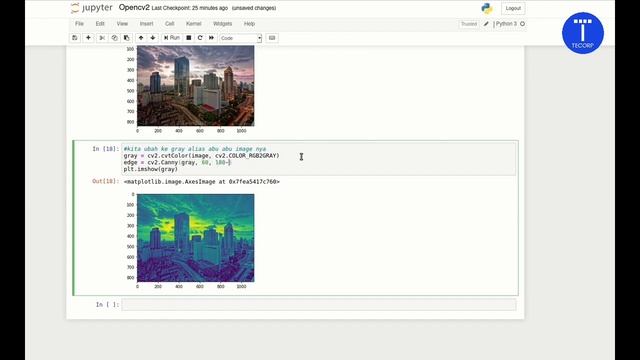Image resolution: width=640 pixels, height=360 pixels.
Task: Click the cv2.Canny line in the cell
Action: 178,162
